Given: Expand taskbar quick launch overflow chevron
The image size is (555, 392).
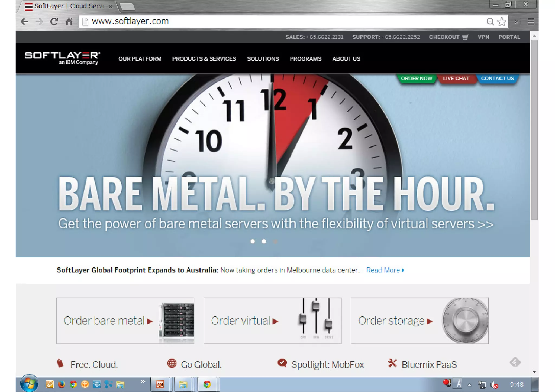Looking at the screenshot, I should (143, 381).
